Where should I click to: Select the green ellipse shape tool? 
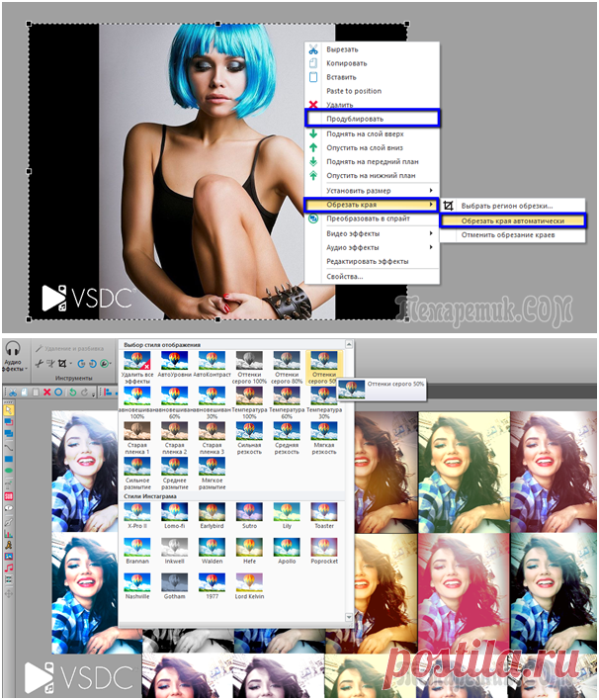pos(9,470)
